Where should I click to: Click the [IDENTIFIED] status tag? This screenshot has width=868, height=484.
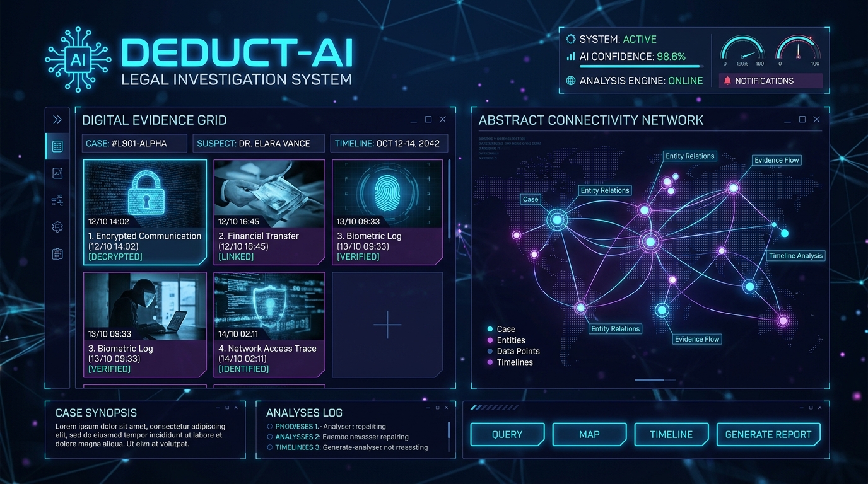[x=243, y=369]
